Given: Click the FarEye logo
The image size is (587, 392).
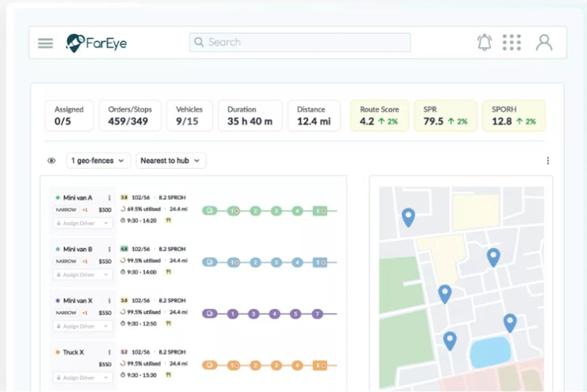Looking at the screenshot, I should (x=96, y=43).
